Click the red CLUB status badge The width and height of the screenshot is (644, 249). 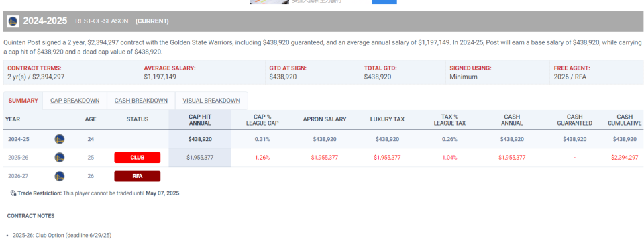pyautogui.click(x=137, y=158)
